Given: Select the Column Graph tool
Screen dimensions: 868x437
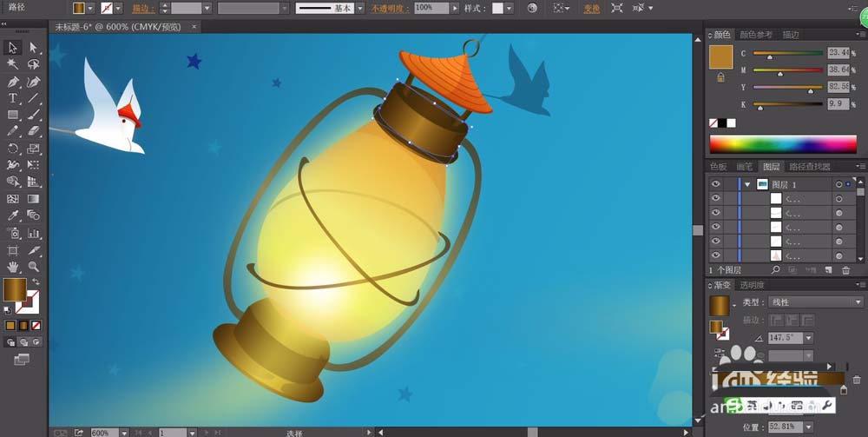Looking at the screenshot, I should click(x=33, y=233).
